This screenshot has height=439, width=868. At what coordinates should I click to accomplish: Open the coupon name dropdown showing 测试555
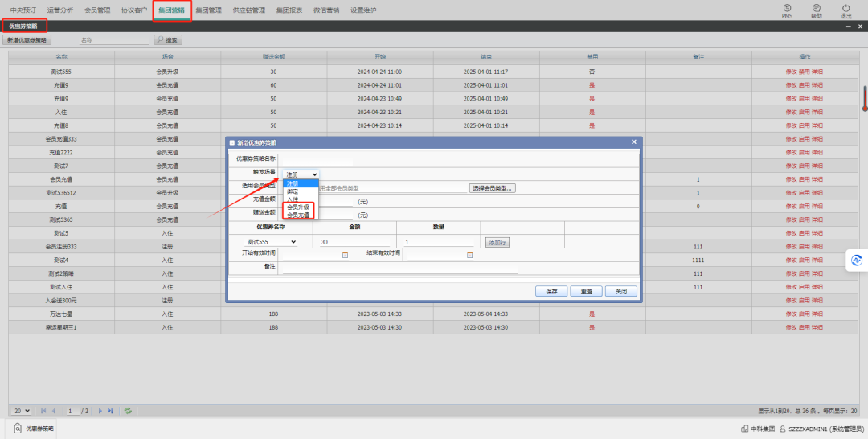(x=272, y=242)
